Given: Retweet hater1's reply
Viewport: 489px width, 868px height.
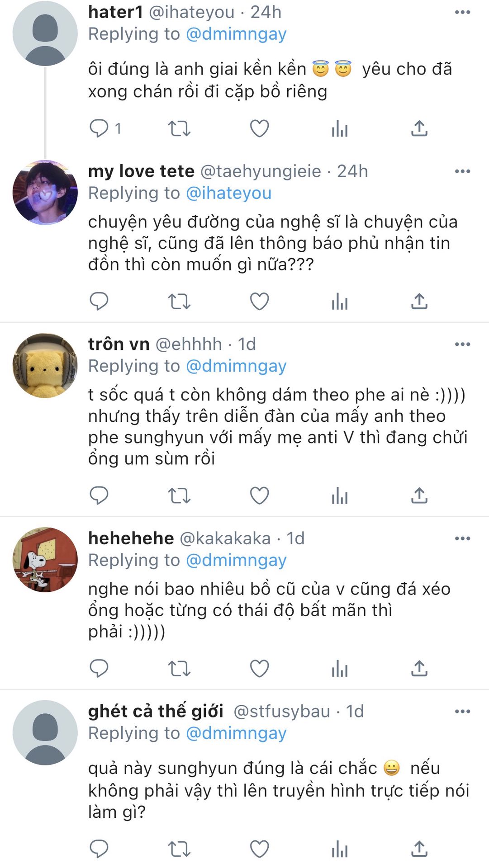Looking at the screenshot, I should (179, 128).
